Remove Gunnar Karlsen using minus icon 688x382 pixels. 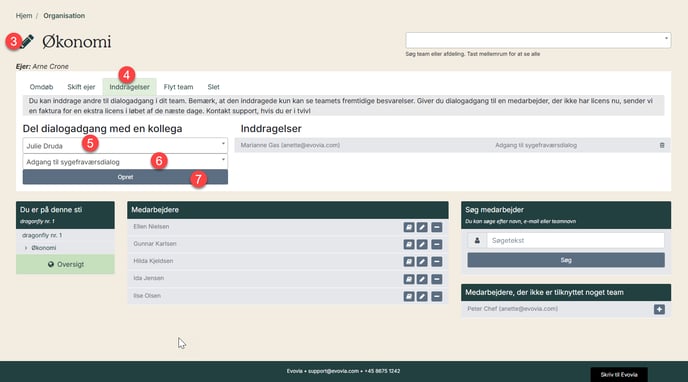coord(437,244)
